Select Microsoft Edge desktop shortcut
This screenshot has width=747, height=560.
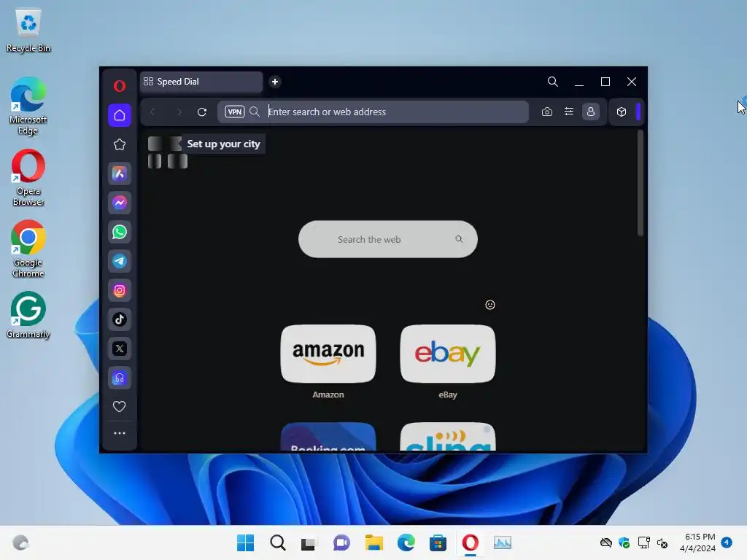(x=28, y=106)
